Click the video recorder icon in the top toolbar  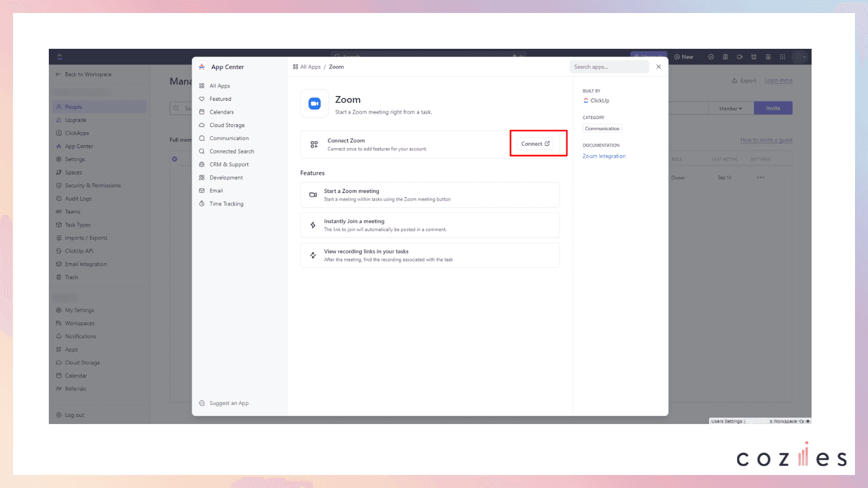[x=739, y=56]
